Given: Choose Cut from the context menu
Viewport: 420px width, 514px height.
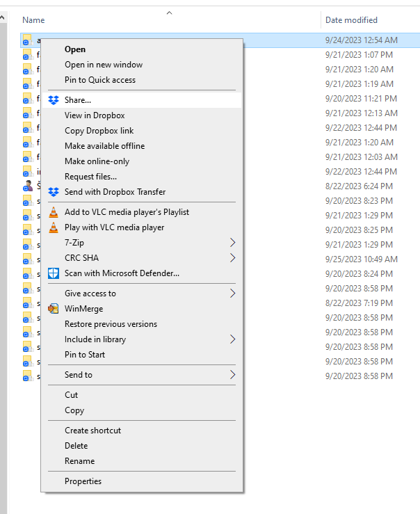Looking at the screenshot, I should 142,395.
